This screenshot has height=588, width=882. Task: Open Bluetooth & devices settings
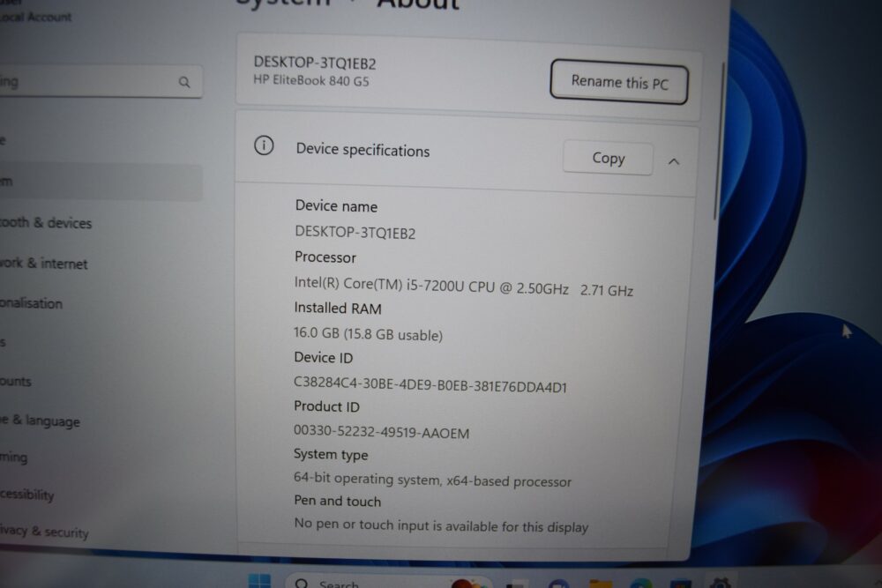pyautogui.click(x=46, y=223)
